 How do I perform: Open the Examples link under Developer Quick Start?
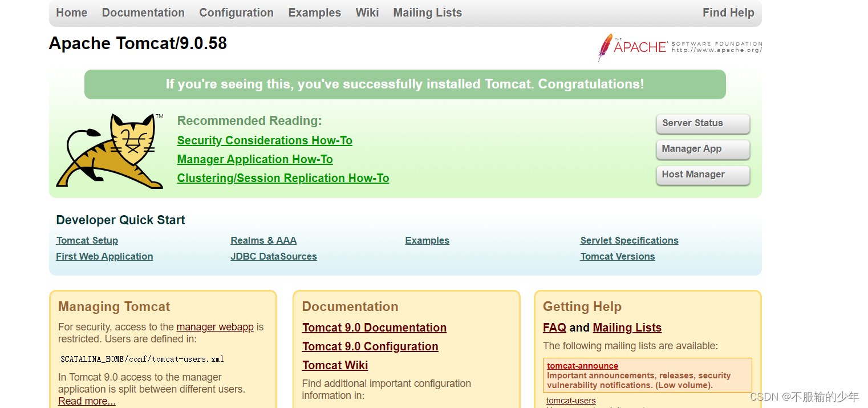[427, 240]
